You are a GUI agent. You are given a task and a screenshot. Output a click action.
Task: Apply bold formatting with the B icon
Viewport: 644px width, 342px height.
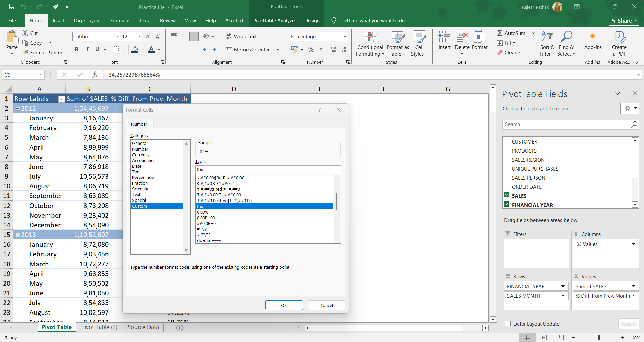point(77,50)
